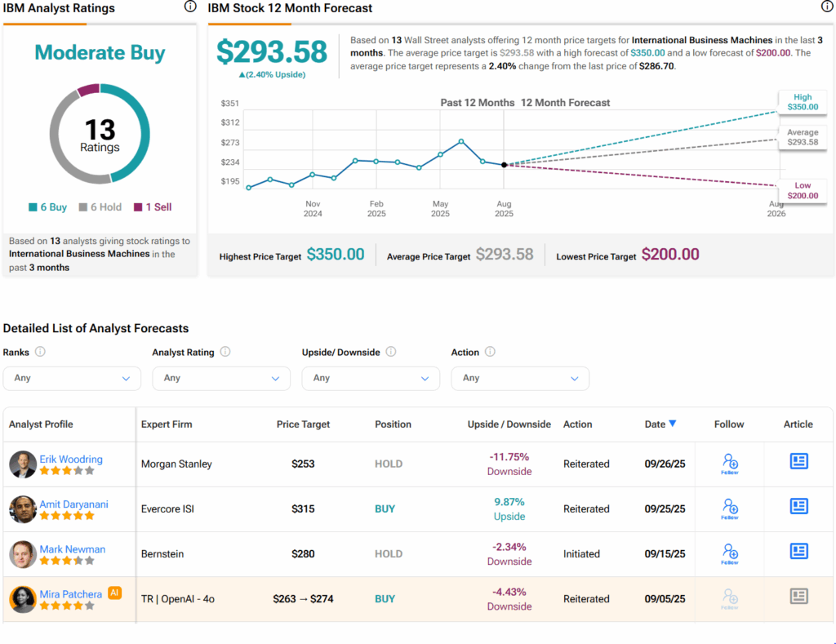Click the High $350.00 forecast label on chart

pyautogui.click(x=801, y=102)
